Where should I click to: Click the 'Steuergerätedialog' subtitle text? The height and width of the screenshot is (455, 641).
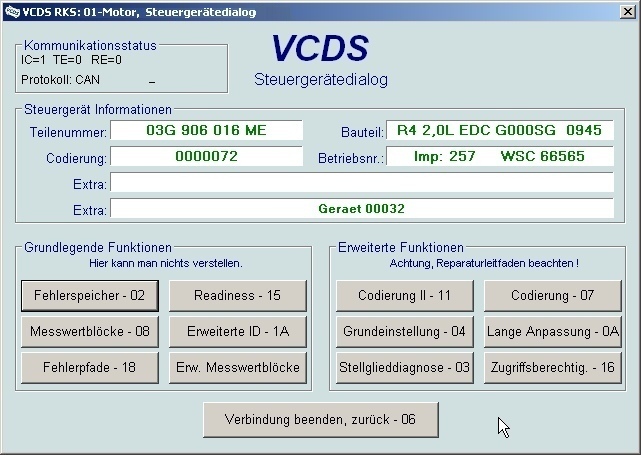coord(321,79)
